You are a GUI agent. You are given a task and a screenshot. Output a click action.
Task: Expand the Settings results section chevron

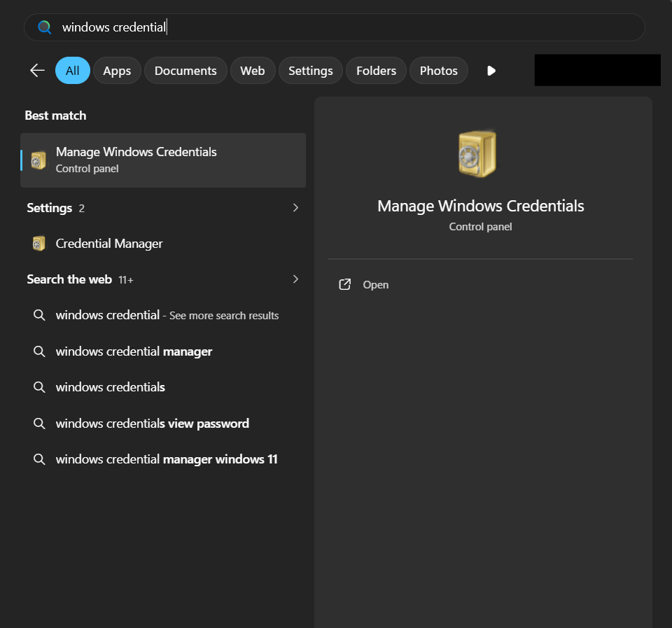coord(295,208)
